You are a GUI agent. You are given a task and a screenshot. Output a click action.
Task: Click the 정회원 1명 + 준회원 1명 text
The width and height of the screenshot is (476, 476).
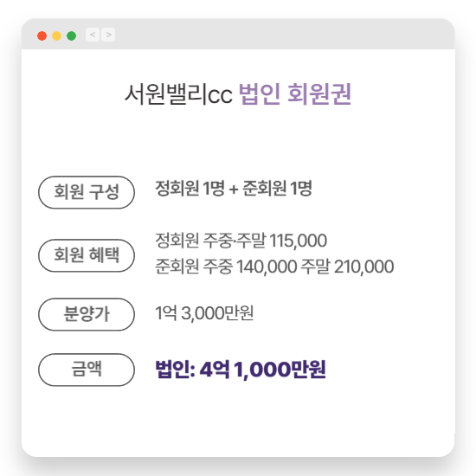point(234,189)
